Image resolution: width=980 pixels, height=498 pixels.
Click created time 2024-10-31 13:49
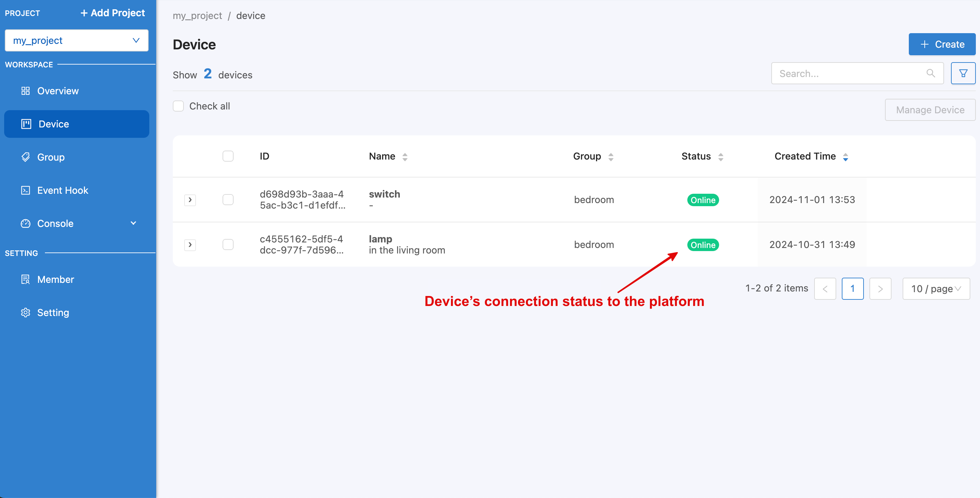point(812,245)
